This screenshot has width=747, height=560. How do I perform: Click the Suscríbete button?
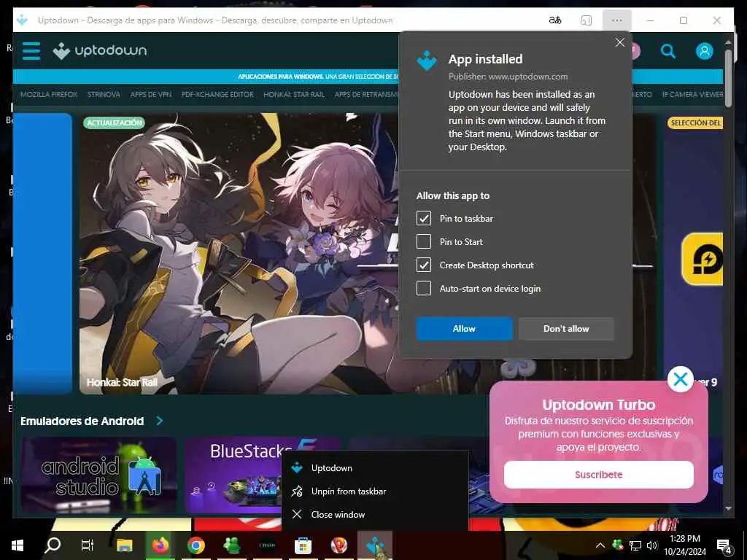pos(598,475)
